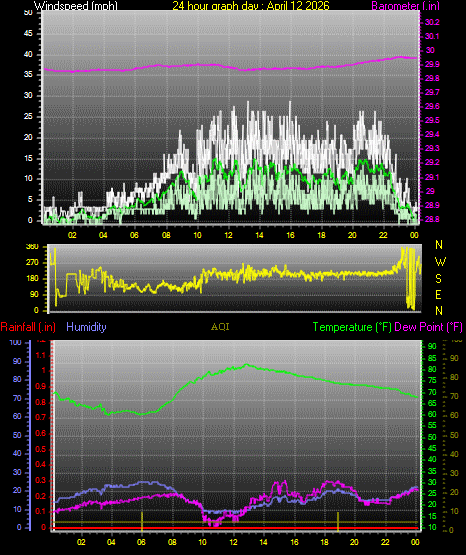Viewport: 466px width, 555px height.
Task: Click the yellow vertical marker above hour 06
Action: pos(142,521)
